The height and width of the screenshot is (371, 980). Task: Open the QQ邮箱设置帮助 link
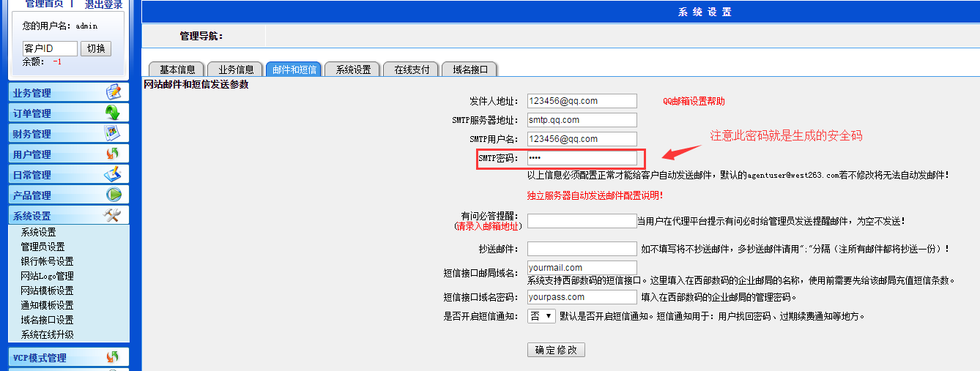[694, 101]
